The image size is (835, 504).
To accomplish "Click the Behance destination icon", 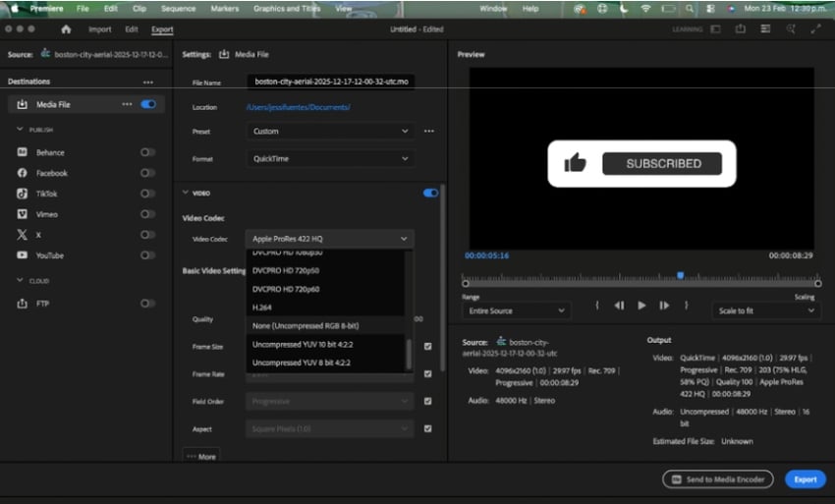I will (22, 152).
